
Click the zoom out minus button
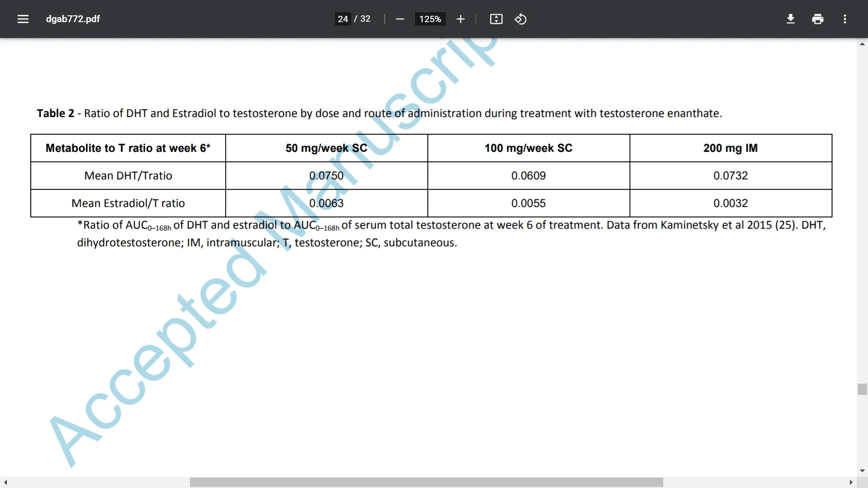coord(400,19)
